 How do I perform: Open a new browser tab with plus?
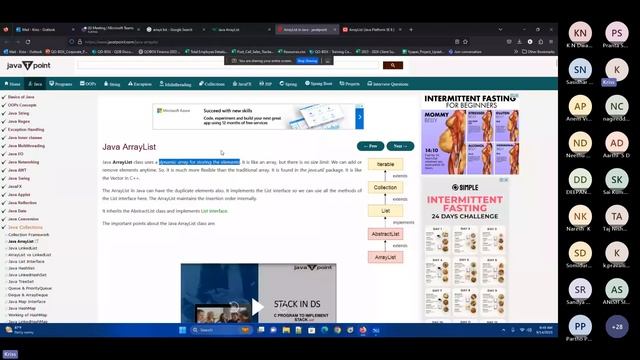(x=411, y=29)
